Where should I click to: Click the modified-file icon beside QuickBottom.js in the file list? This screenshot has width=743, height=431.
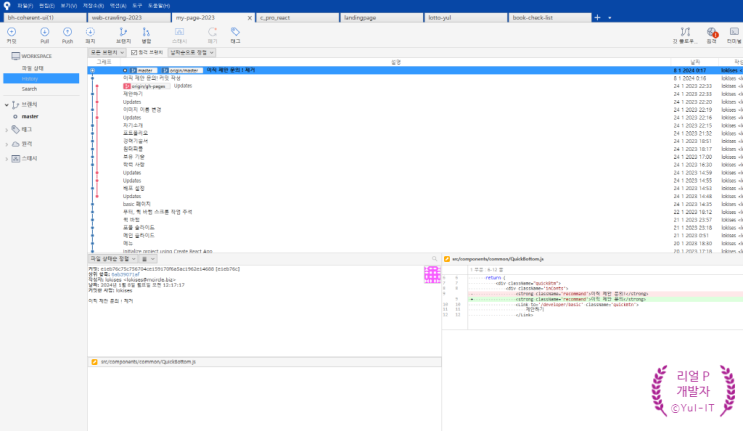94,362
